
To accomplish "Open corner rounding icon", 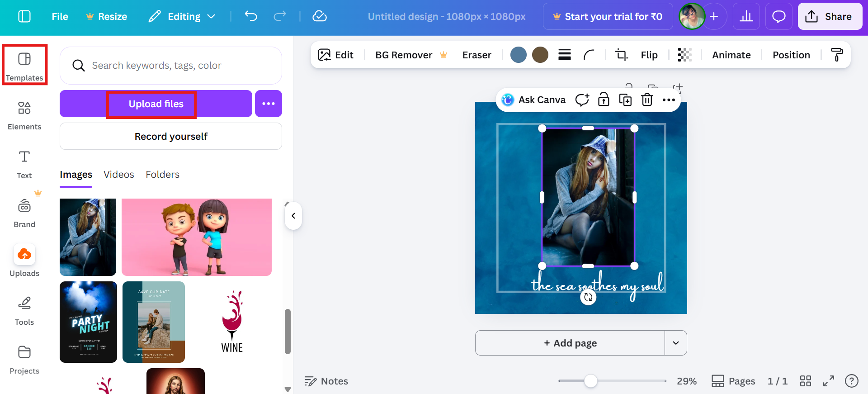I will coord(589,55).
